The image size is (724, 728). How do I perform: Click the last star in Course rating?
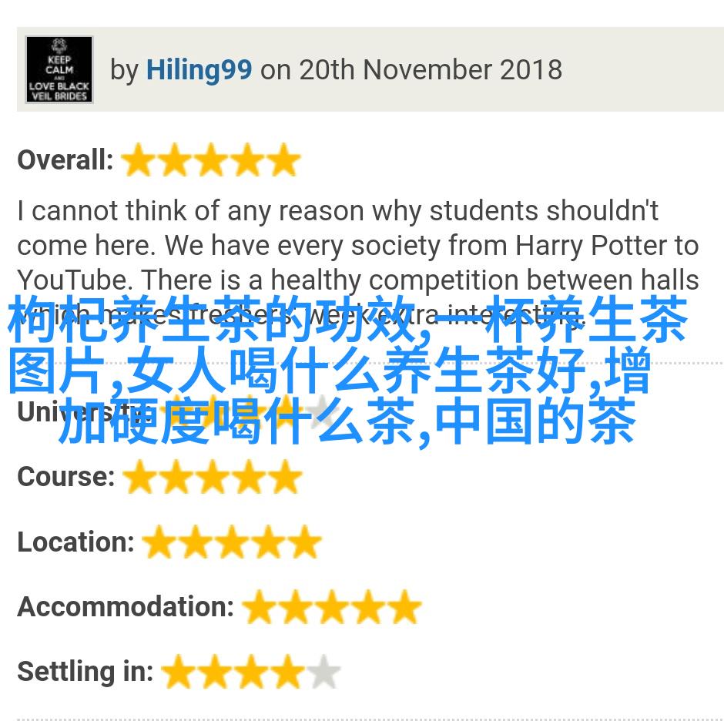pos(286,476)
